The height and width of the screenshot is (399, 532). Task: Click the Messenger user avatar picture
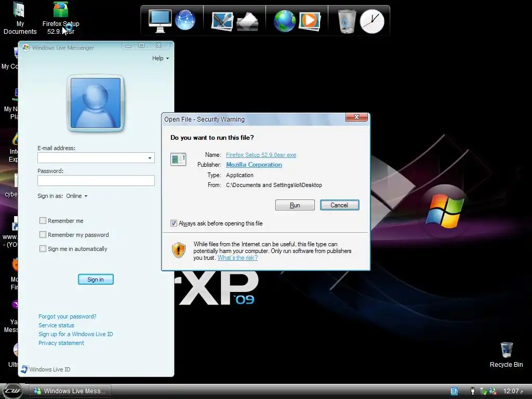[x=96, y=103]
